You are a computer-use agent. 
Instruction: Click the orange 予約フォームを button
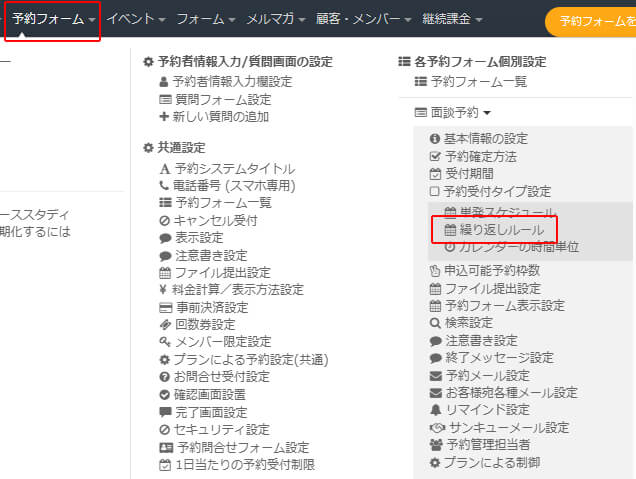tap(594, 21)
